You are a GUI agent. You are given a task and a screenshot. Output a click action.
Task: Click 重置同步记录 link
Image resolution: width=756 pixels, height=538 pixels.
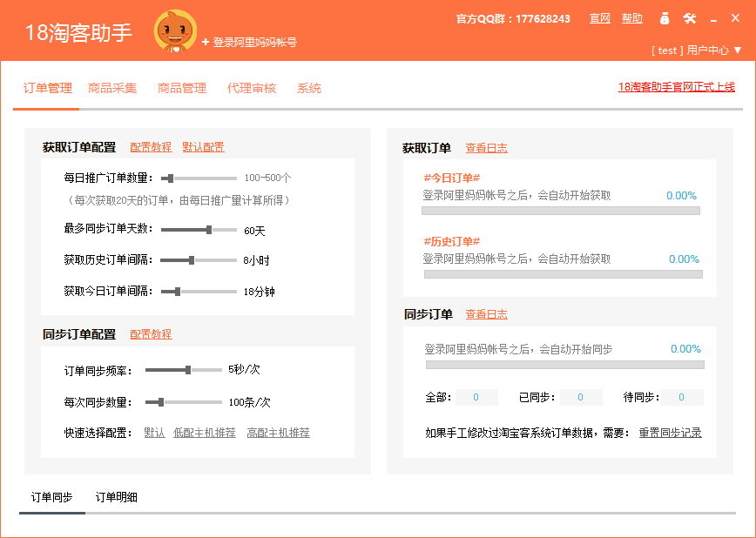(670, 433)
